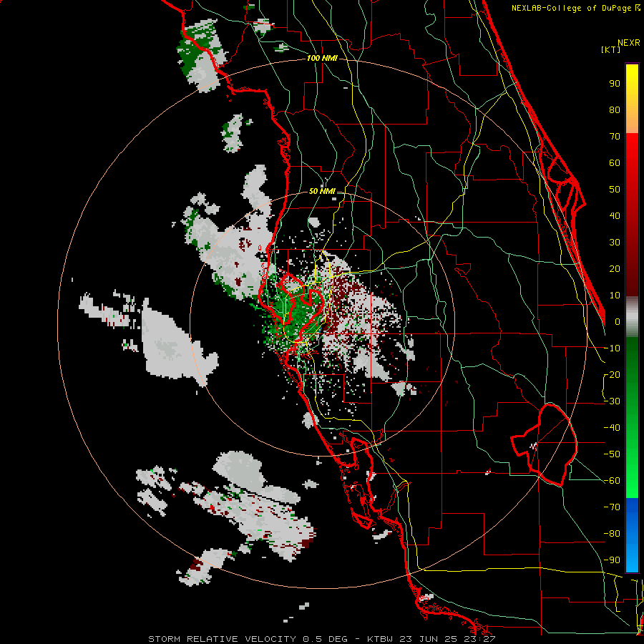The width and height of the screenshot is (644, 644).
Task: Click the 100 NMI range ring label
Action: pyautogui.click(x=322, y=59)
